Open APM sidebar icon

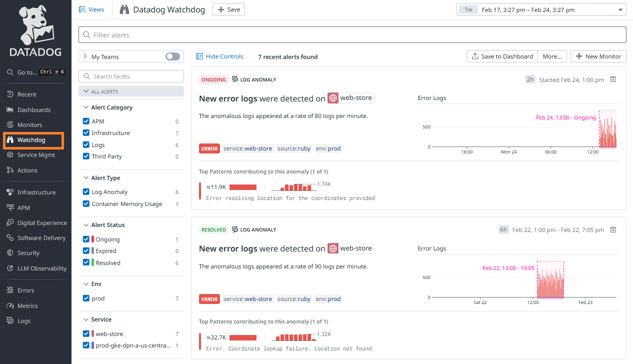pyautogui.click(x=10, y=207)
